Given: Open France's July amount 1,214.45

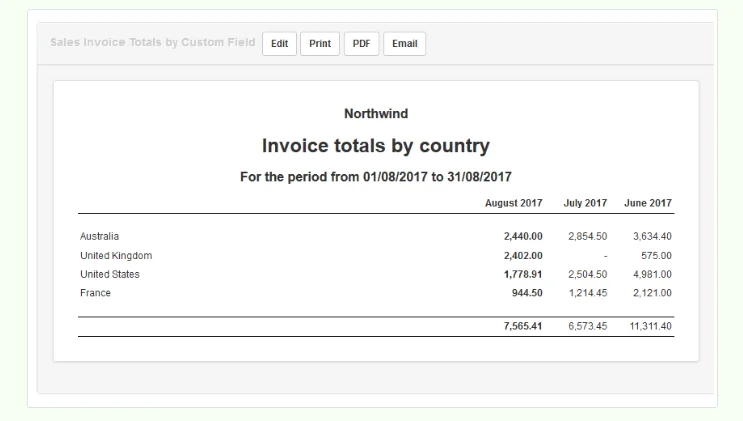Looking at the screenshot, I should 588,293.
